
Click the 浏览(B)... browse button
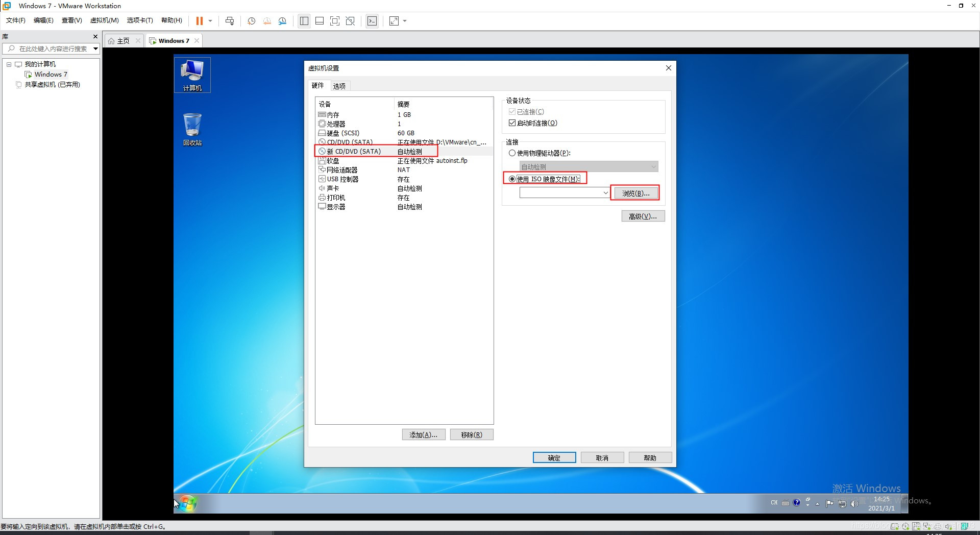coord(635,193)
